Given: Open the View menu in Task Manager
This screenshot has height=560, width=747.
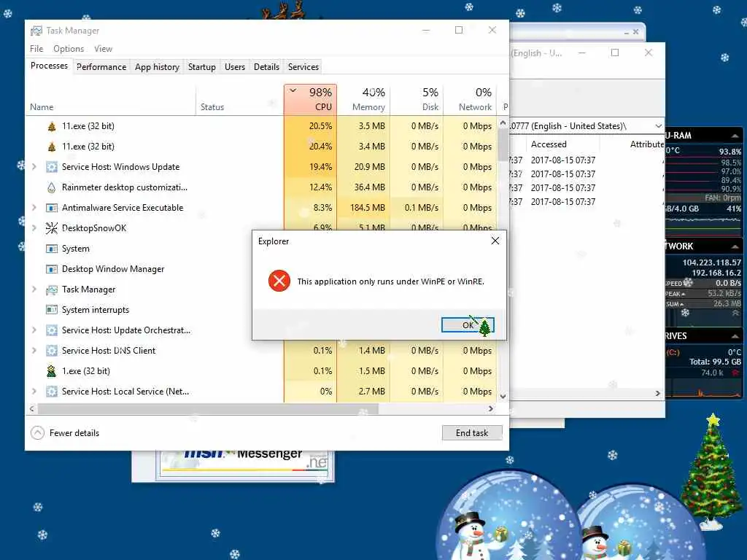Looking at the screenshot, I should click(103, 49).
